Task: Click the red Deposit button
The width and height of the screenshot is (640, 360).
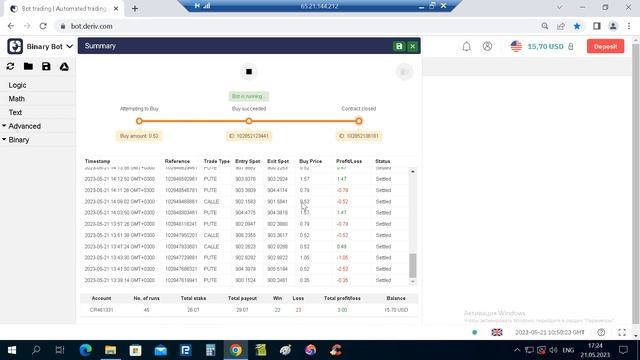Action: [x=605, y=46]
